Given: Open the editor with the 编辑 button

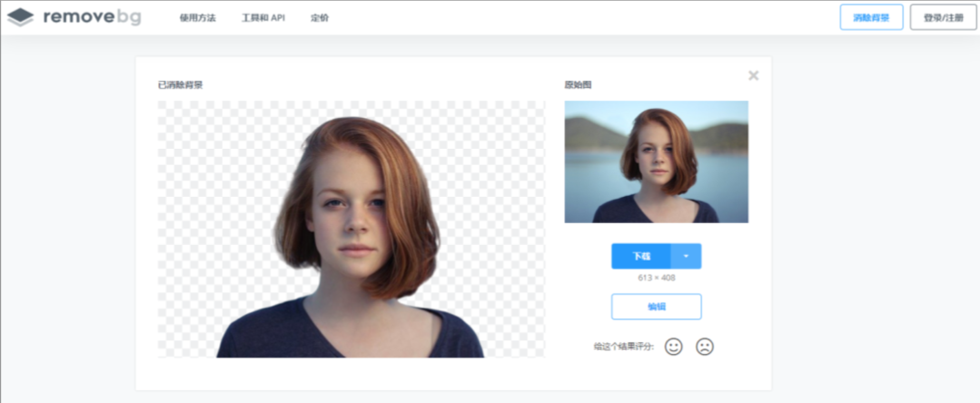Looking at the screenshot, I should coord(656,307).
